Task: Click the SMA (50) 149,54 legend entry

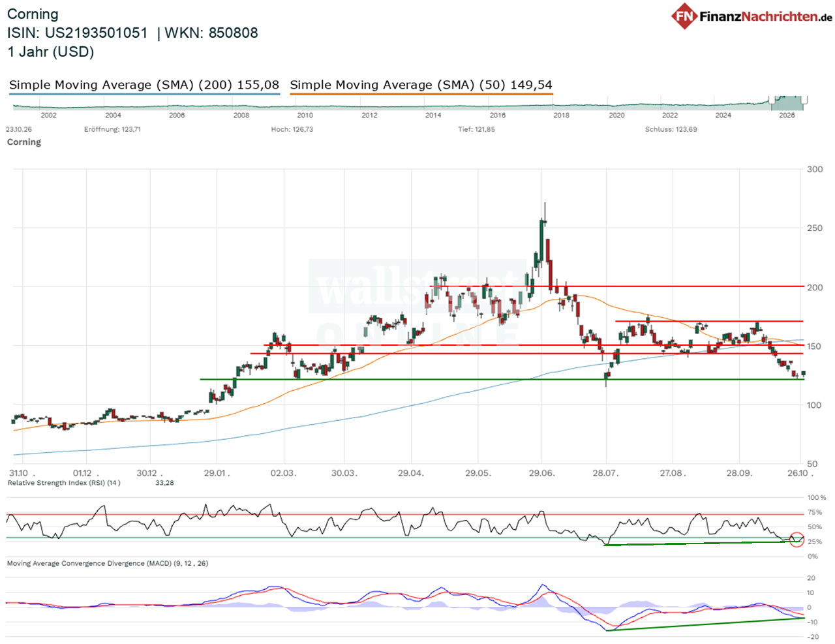Action: click(421, 85)
